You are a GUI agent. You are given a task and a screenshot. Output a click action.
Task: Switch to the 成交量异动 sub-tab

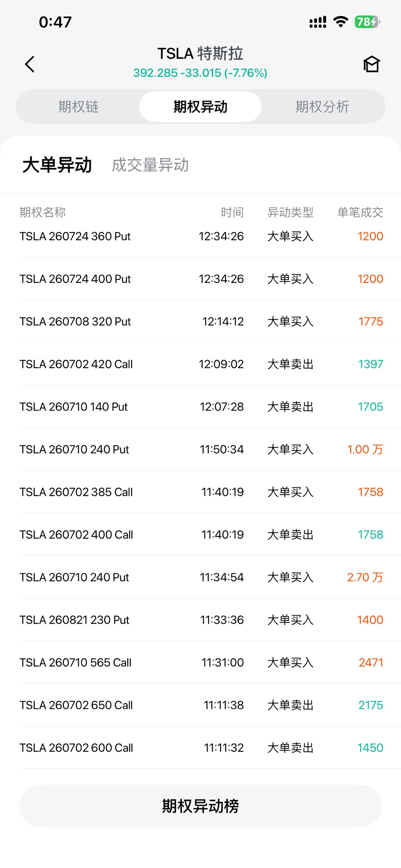150,165
